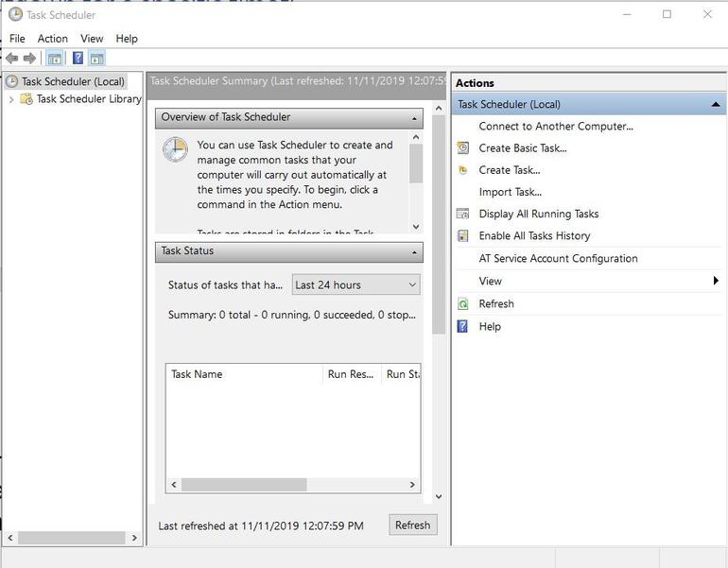Open the File menu
Screen dimensions: 728x568
click(x=17, y=39)
